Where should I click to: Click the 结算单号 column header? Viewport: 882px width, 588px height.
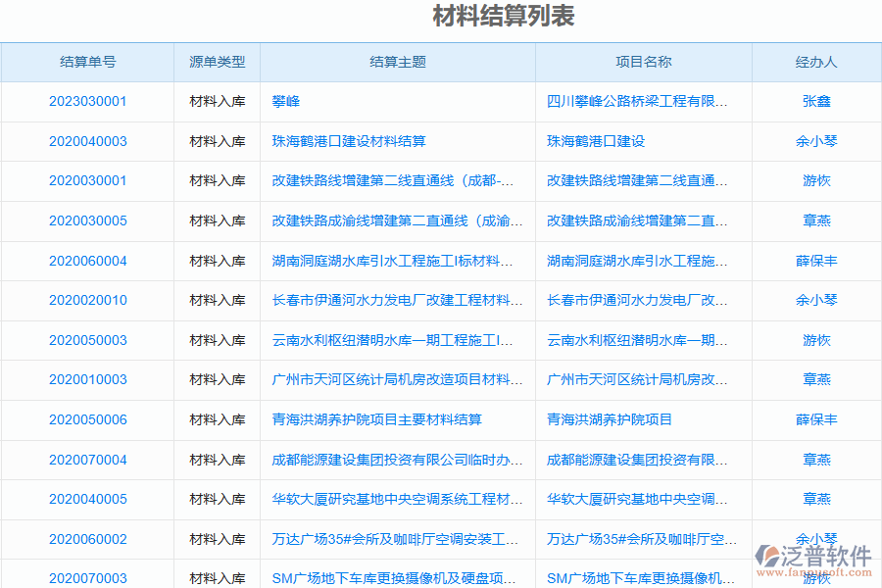(87, 61)
